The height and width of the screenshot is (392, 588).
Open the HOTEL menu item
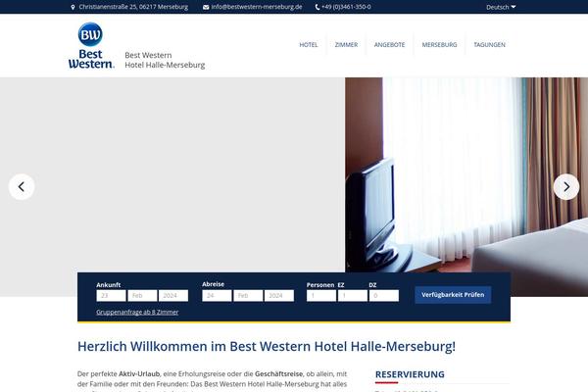point(309,45)
